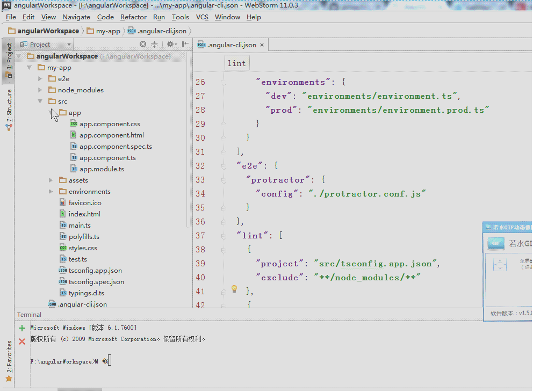Hide the Project tool window with pin icon
Screen dimensions: 533x392
tap(185, 45)
